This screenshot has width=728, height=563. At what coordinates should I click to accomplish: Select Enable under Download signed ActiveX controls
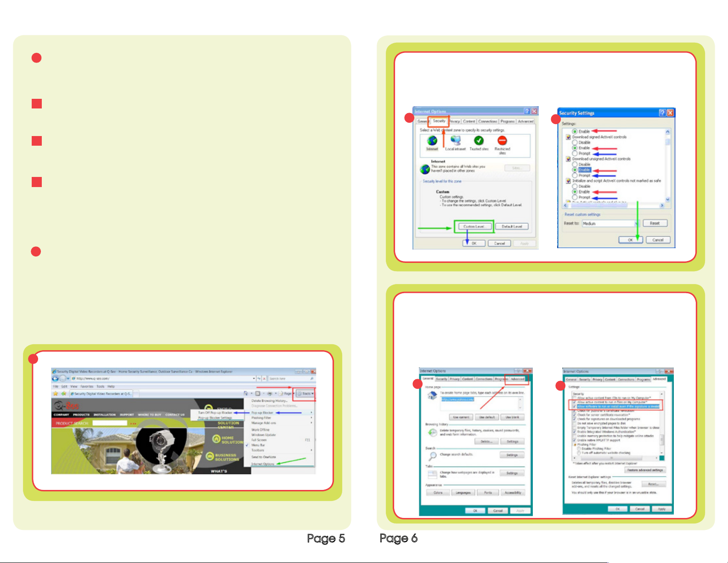click(575, 148)
